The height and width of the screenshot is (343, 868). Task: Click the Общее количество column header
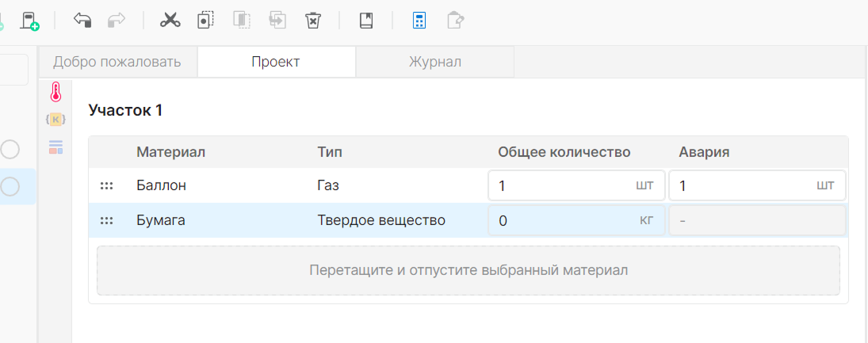(x=564, y=152)
